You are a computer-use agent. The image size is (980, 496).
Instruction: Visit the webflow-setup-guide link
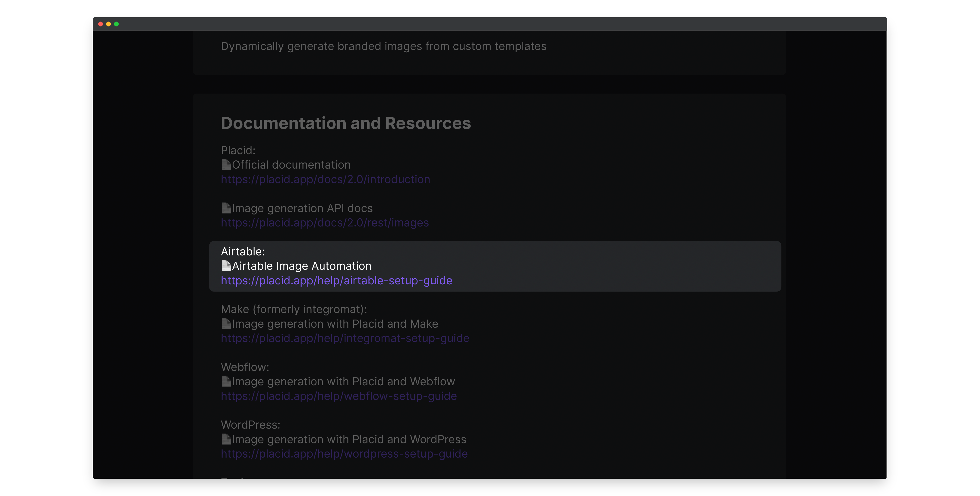tap(338, 396)
